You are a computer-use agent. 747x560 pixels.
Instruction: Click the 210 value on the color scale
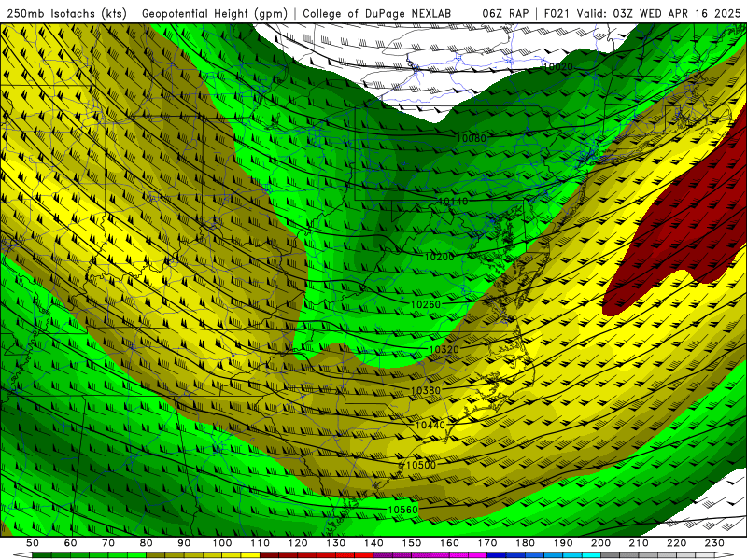coord(639,543)
